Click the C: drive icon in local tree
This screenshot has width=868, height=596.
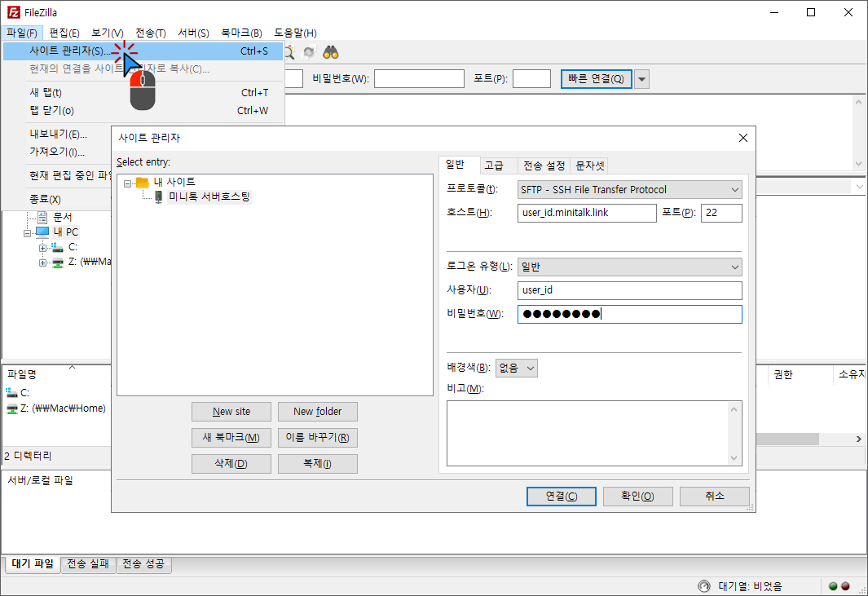coord(57,247)
